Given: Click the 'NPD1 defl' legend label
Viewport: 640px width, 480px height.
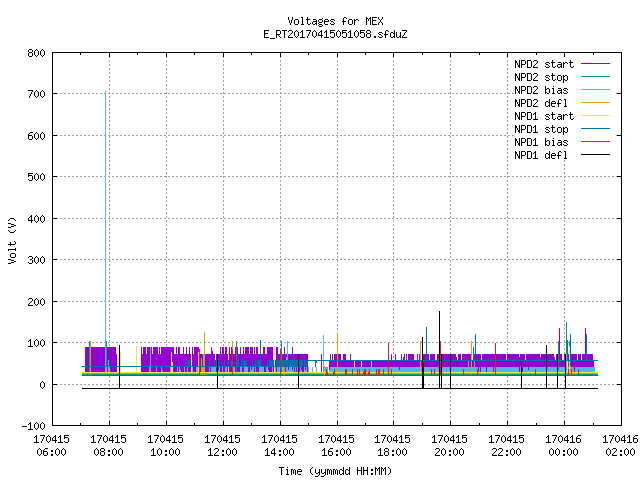Looking at the screenshot, I should pyautogui.click(x=541, y=156).
